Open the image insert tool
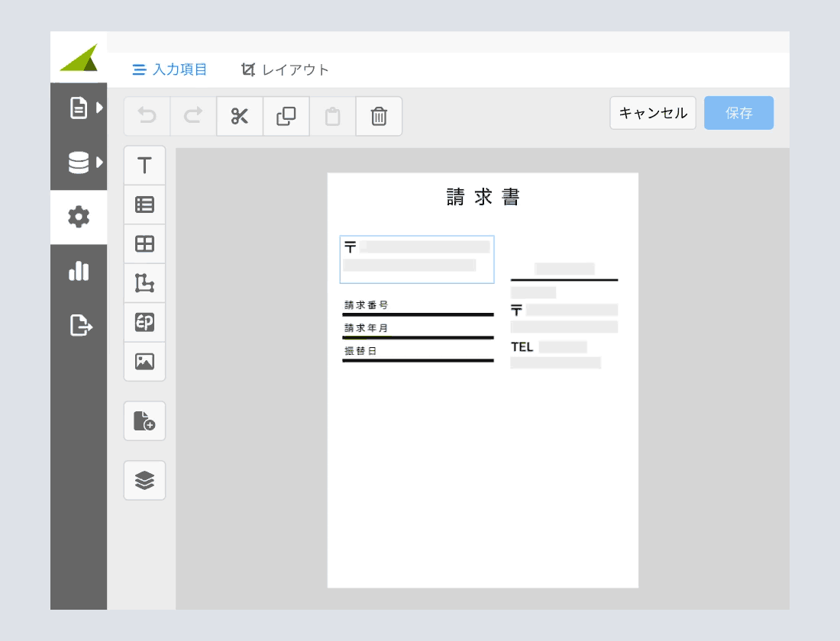The height and width of the screenshot is (641, 840). point(144,362)
